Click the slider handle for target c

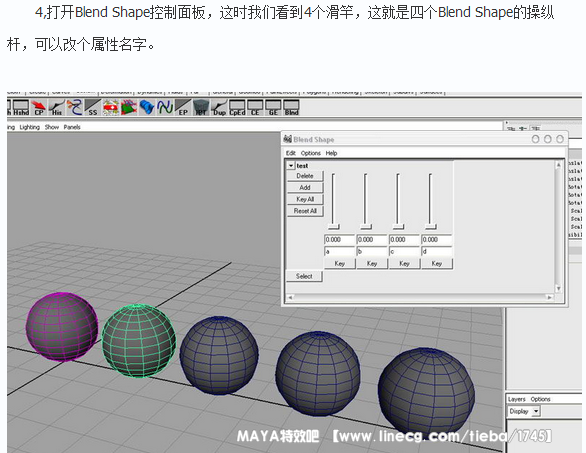398,226
